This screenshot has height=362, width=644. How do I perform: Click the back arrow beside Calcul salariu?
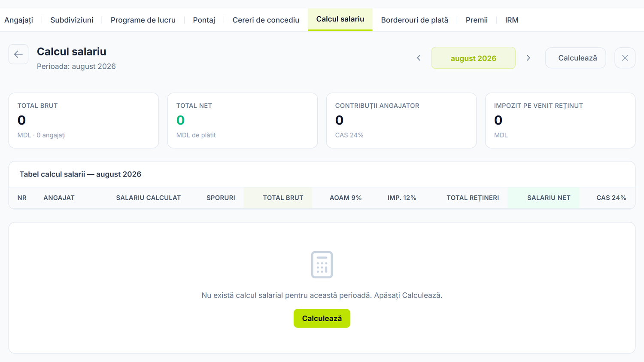[x=18, y=54]
